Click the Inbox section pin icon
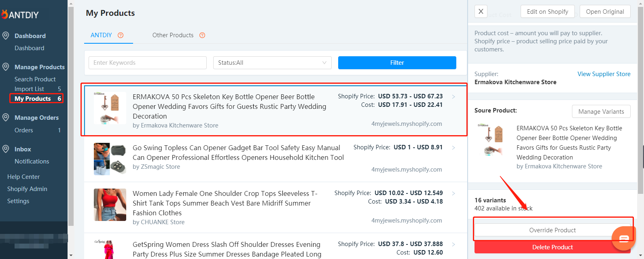This screenshot has width=644, height=259. (6, 149)
